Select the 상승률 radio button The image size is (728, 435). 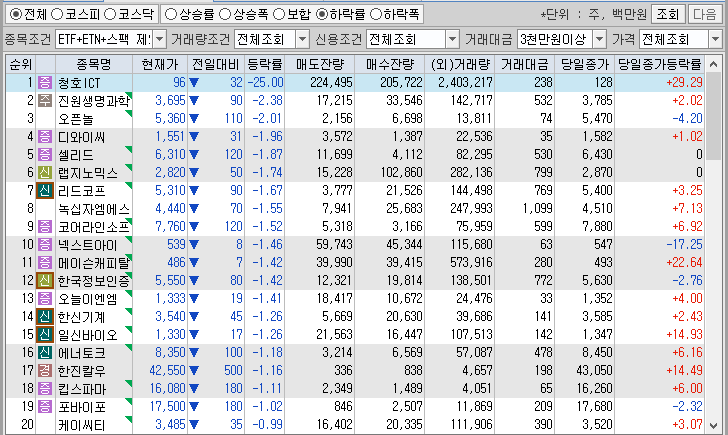pyautogui.click(x=170, y=14)
